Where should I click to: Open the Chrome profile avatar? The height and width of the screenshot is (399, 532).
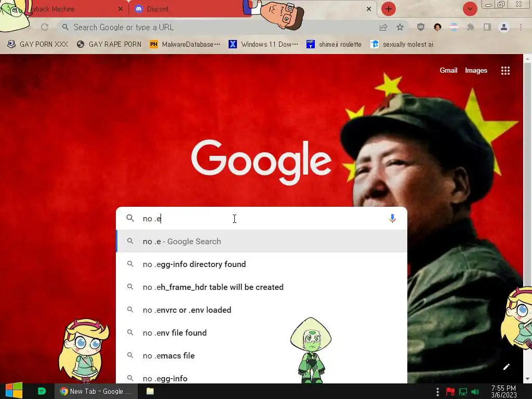504,27
